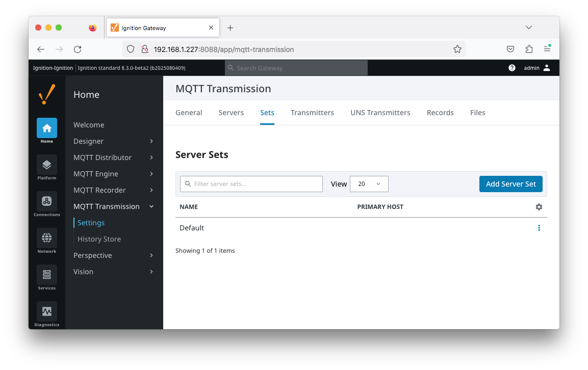
Task: Open the Connections sidebar icon
Action: (x=47, y=202)
